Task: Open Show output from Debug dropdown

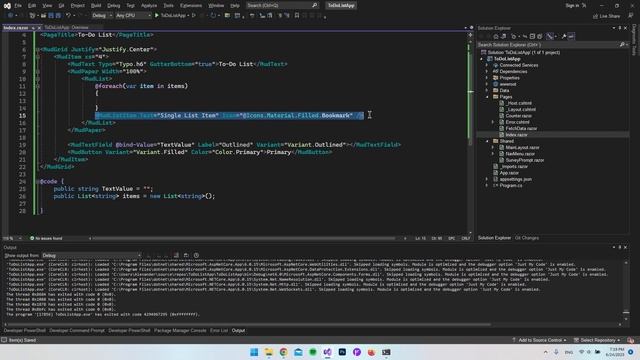Action: click(91, 256)
